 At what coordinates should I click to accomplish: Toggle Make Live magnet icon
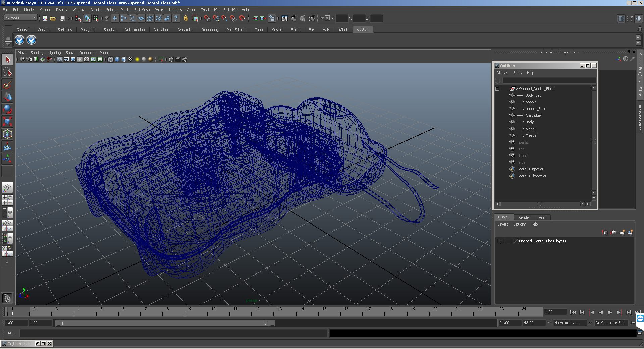(x=242, y=18)
